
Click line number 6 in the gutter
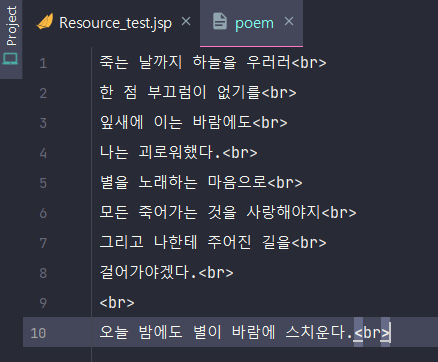[43, 213]
